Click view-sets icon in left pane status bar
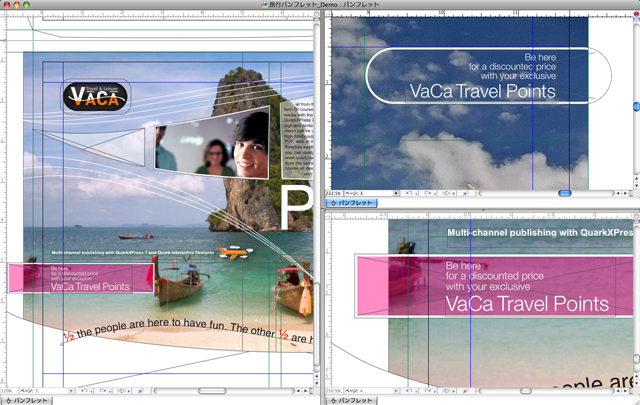The width and height of the screenshot is (640, 405). click(122, 391)
